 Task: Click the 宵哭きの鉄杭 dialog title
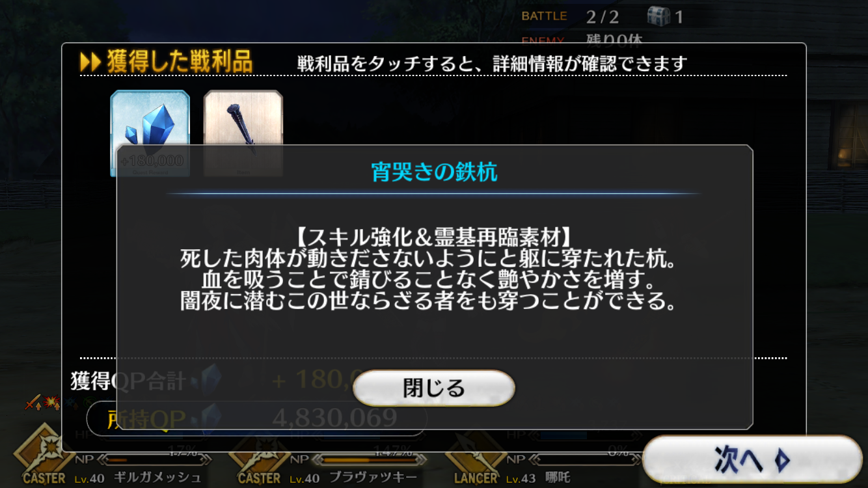click(x=434, y=172)
